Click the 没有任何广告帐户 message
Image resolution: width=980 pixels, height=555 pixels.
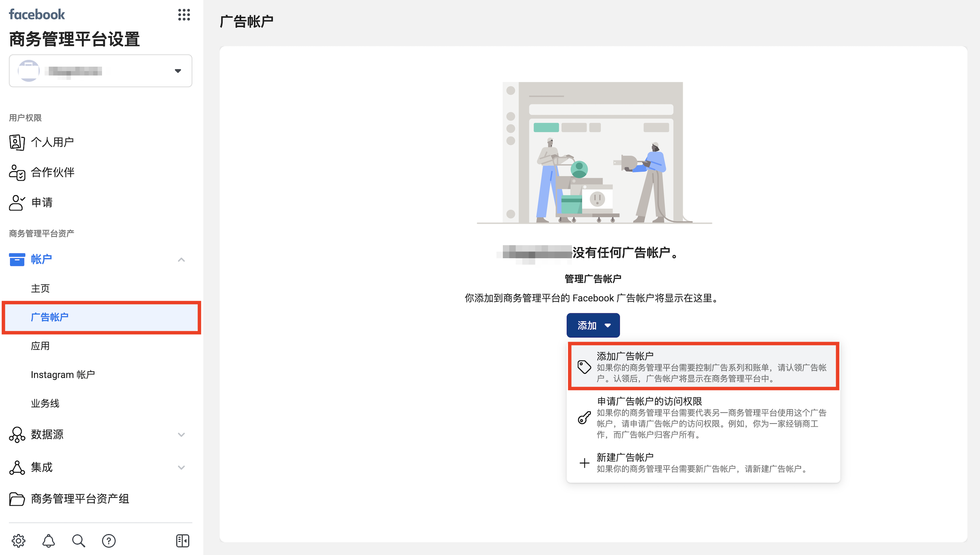click(x=626, y=253)
